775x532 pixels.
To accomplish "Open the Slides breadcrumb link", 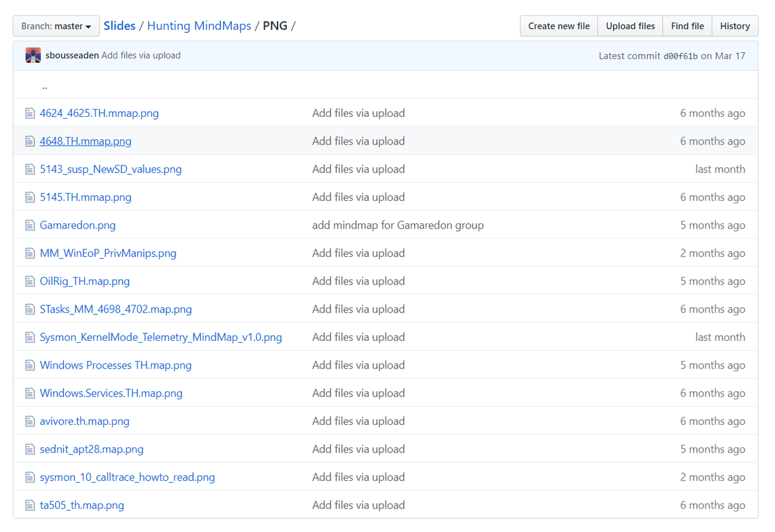I will tap(119, 26).
